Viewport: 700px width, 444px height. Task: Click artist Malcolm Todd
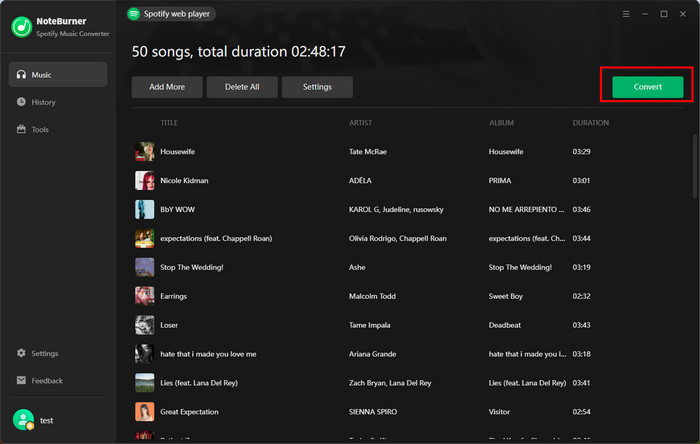pyautogui.click(x=372, y=296)
